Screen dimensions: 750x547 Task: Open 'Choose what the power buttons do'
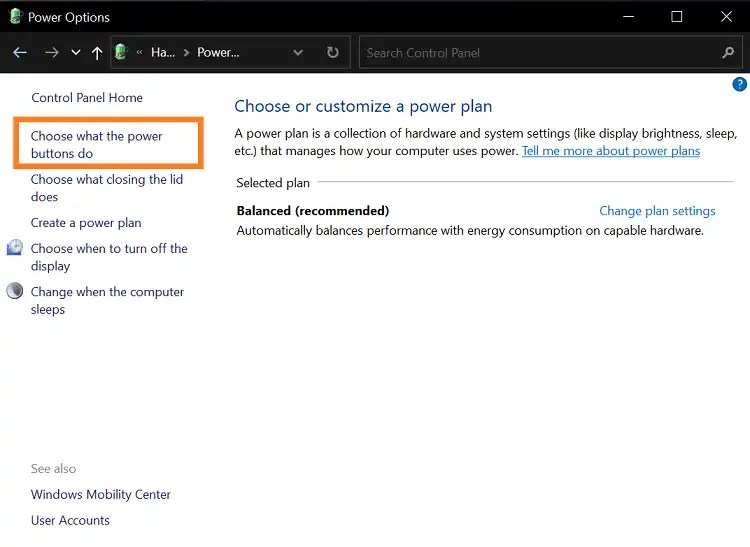[96, 144]
